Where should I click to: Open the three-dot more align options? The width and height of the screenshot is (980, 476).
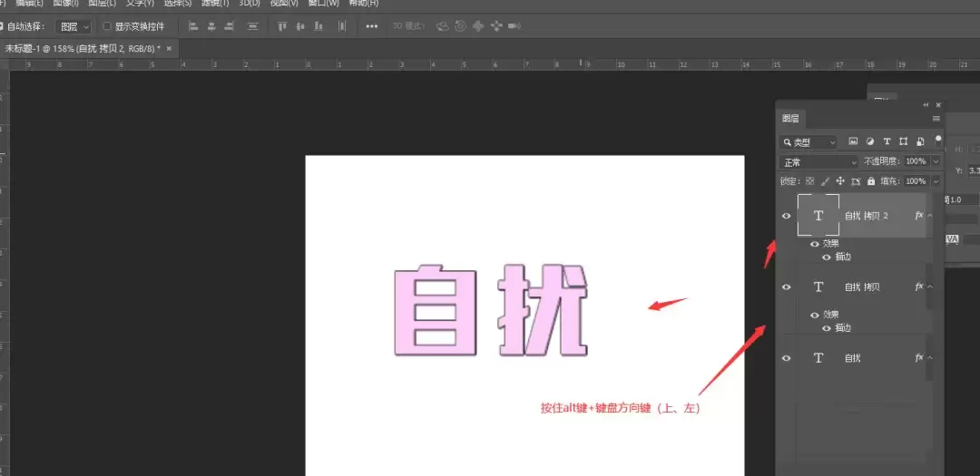point(372,26)
